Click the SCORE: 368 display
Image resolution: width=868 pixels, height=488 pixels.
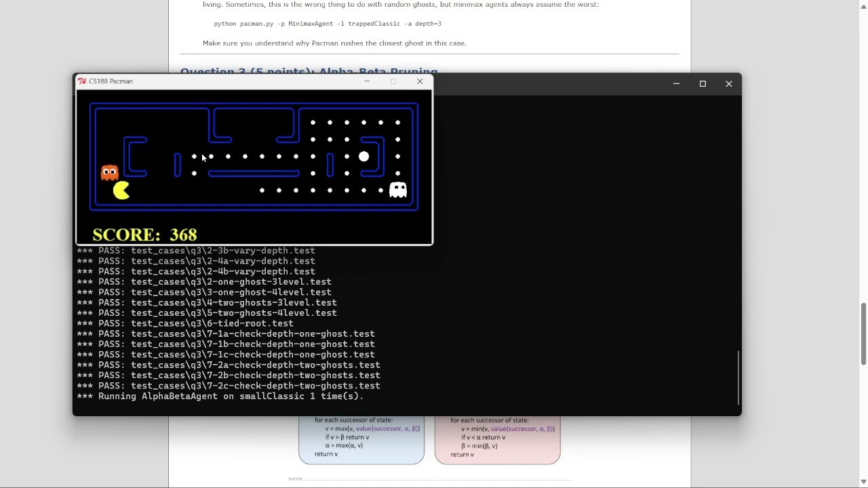[x=145, y=235]
